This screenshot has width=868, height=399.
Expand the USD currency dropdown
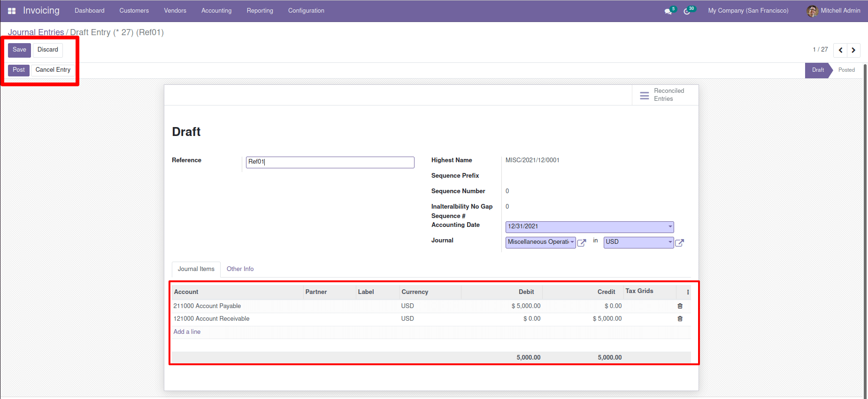tap(670, 242)
